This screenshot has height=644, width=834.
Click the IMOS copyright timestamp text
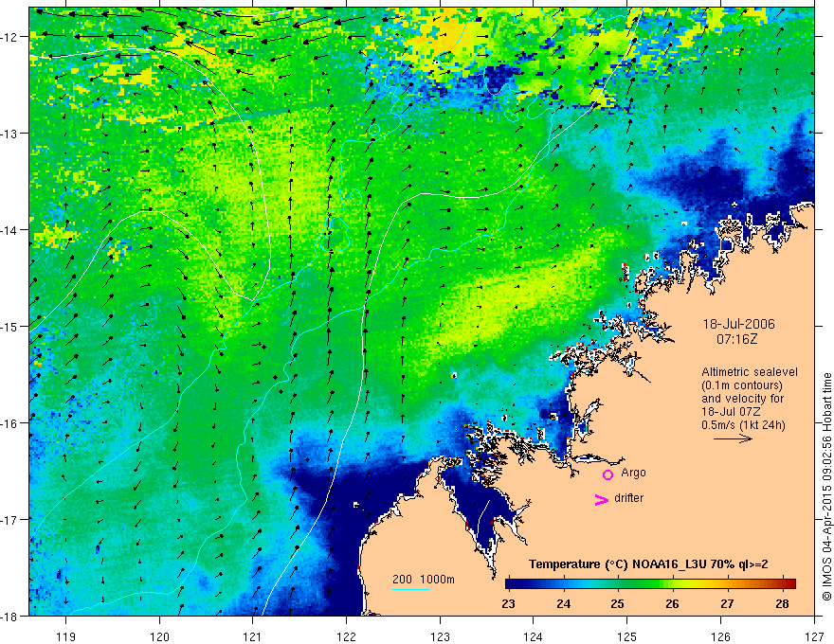826,487
